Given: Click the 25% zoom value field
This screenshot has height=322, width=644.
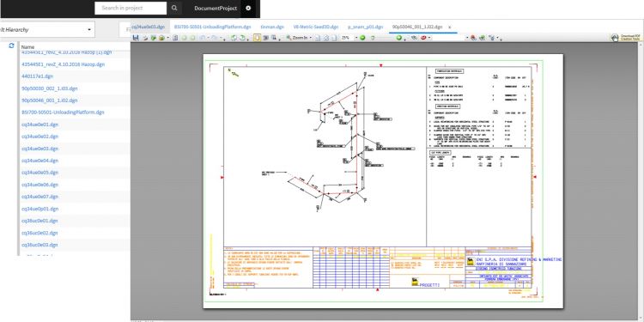Looking at the screenshot, I should (x=346, y=38).
